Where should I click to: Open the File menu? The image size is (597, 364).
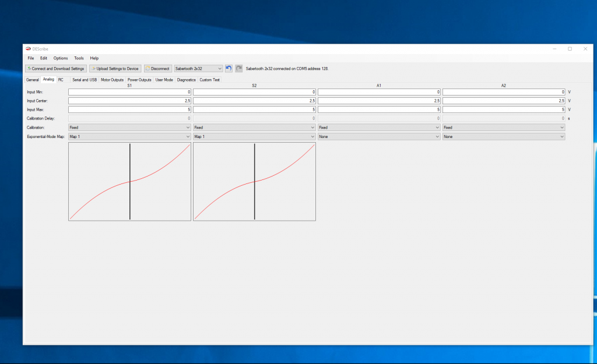[x=31, y=58]
